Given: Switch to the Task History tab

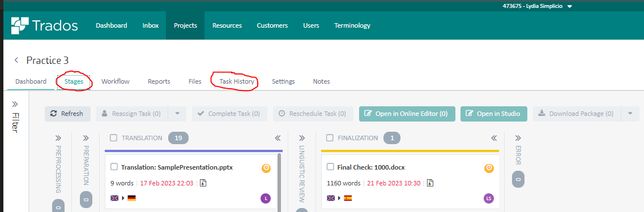Looking at the screenshot, I should (237, 81).
